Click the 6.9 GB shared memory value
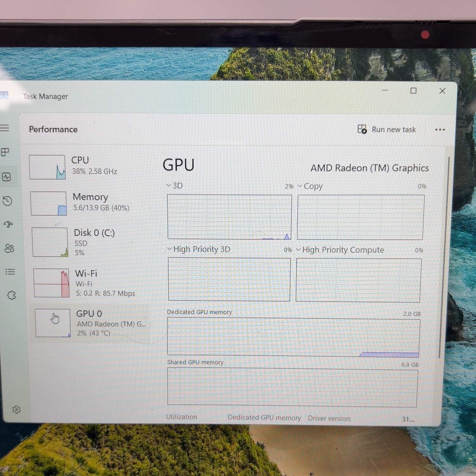Image resolution: width=476 pixels, height=476 pixels. (x=410, y=365)
